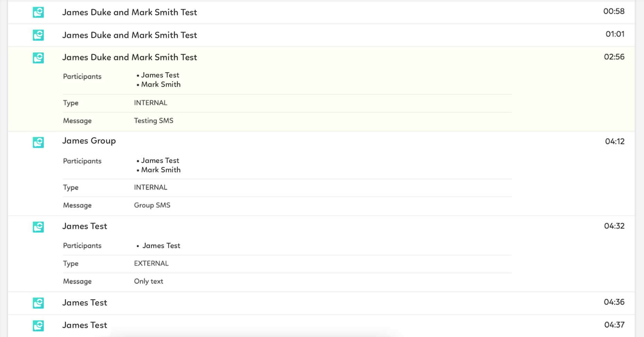
Task: Click the chat icon on the 02:56 entry
Action: tap(38, 58)
